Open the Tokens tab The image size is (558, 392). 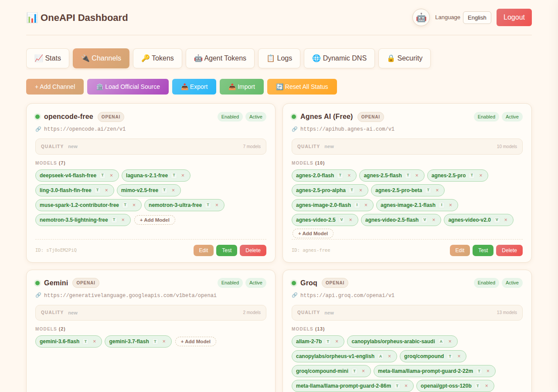tap(158, 58)
